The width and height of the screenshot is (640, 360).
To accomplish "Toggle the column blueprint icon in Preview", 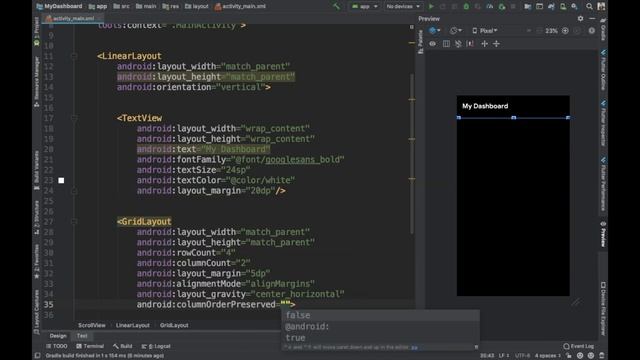I will [x=446, y=44].
